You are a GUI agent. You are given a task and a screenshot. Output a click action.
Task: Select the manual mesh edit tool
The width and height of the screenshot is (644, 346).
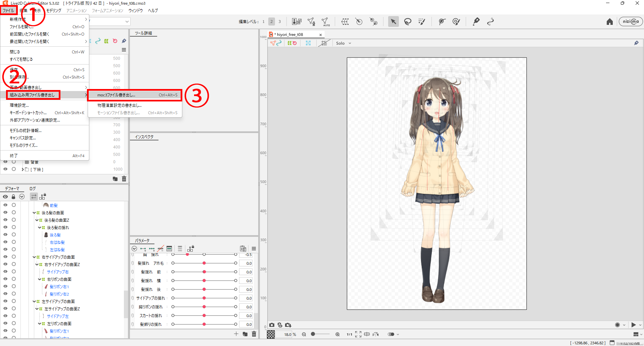coord(311,22)
